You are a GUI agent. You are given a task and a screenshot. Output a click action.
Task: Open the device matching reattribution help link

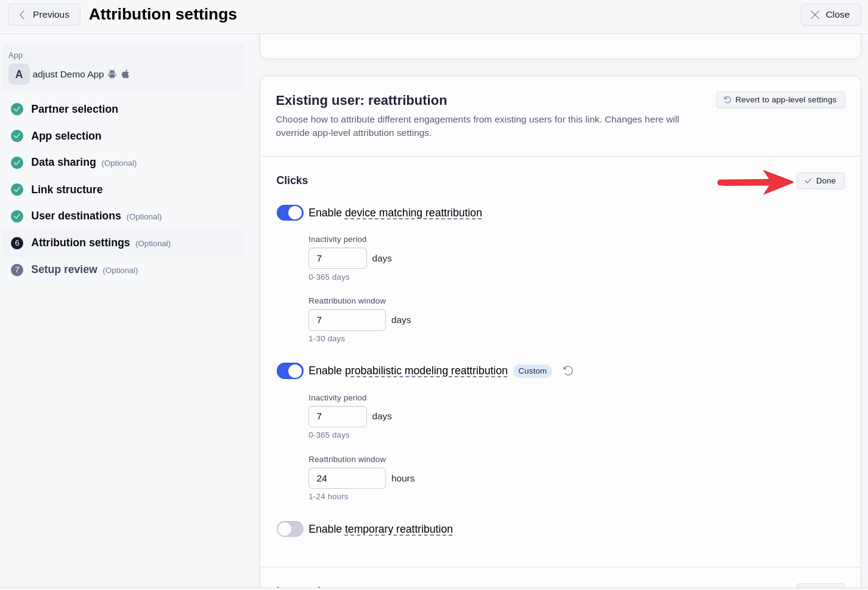(x=413, y=213)
